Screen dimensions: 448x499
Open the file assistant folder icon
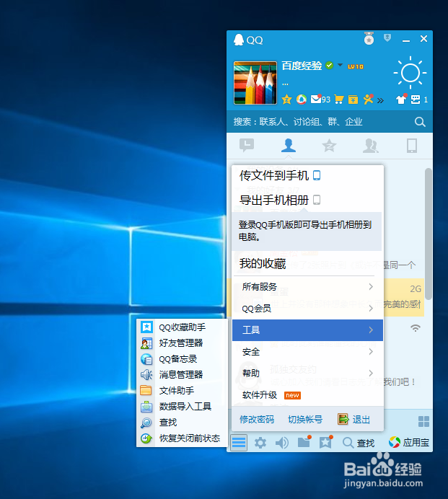pos(304,442)
